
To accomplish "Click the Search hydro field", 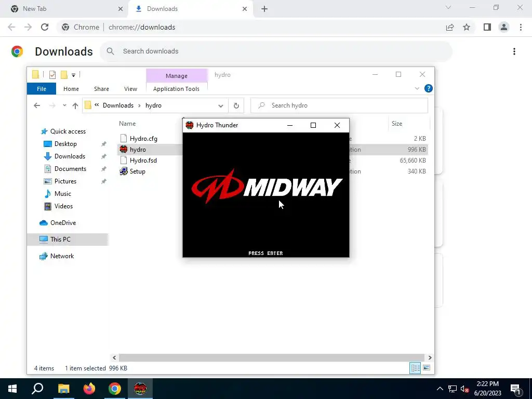I will (339, 105).
